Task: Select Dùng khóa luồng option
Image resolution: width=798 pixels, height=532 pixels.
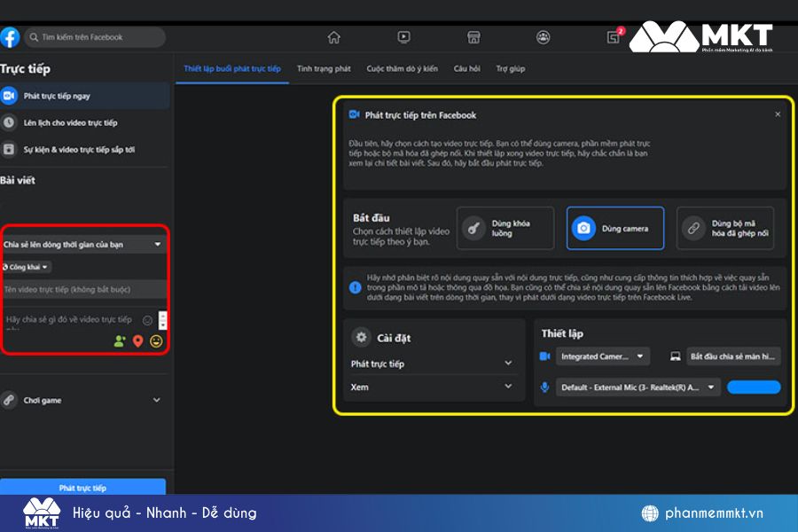Action: click(505, 228)
